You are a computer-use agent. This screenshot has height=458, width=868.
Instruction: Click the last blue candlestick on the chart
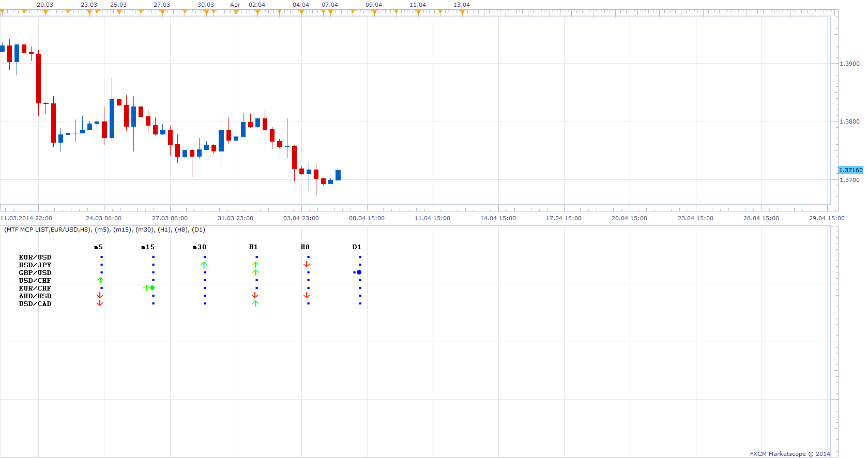[338, 175]
